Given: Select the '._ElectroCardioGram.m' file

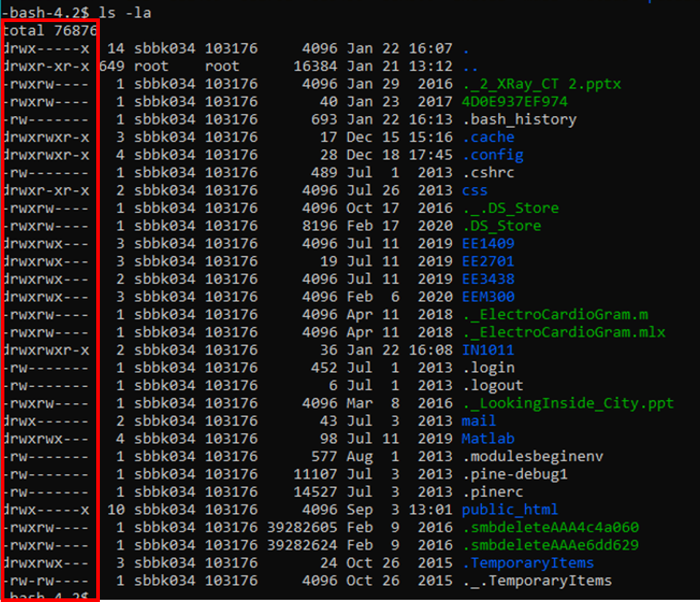Looking at the screenshot, I should point(555,315).
